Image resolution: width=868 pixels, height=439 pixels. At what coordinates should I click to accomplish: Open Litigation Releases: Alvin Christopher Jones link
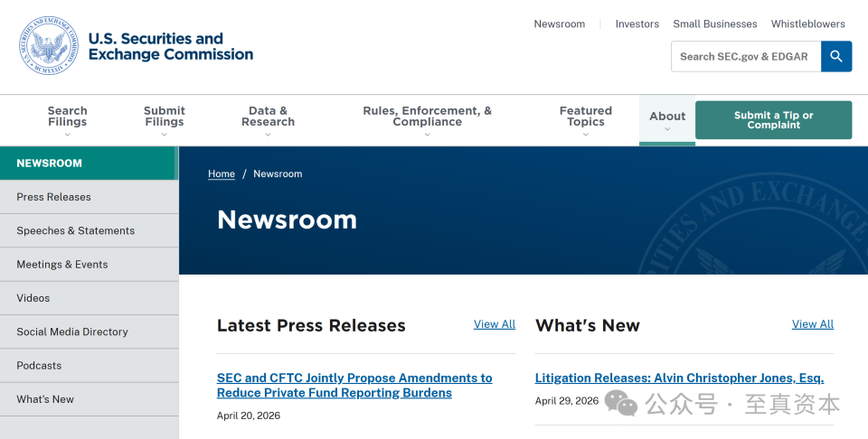click(x=679, y=378)
